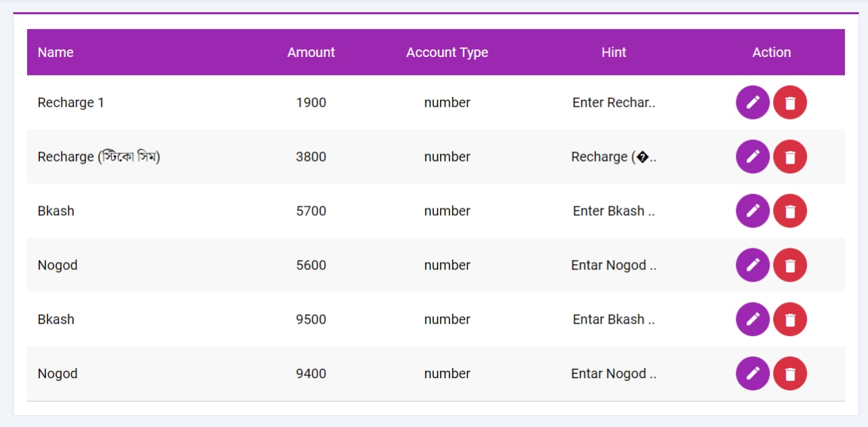The image size is (868, 427).
Task: Click the Action column header
Action: (x=772, y=52)
